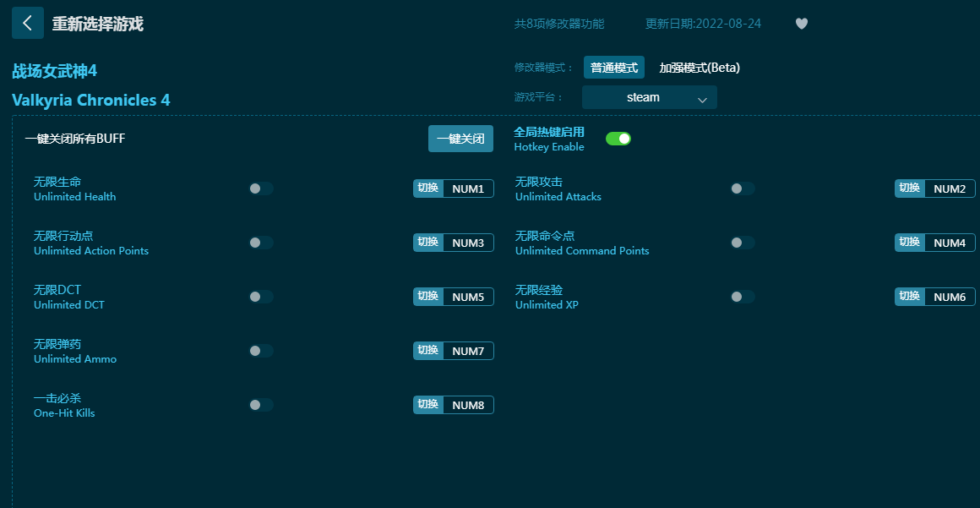Image resolution: width=980 pixels, height=508 pixels.
Task: Click the NUM8 hotkey field
Action: click(x=468, y=406)
